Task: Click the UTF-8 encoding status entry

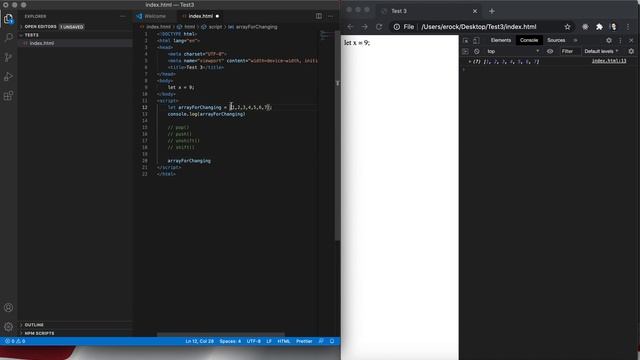Action: pos(253,341)
